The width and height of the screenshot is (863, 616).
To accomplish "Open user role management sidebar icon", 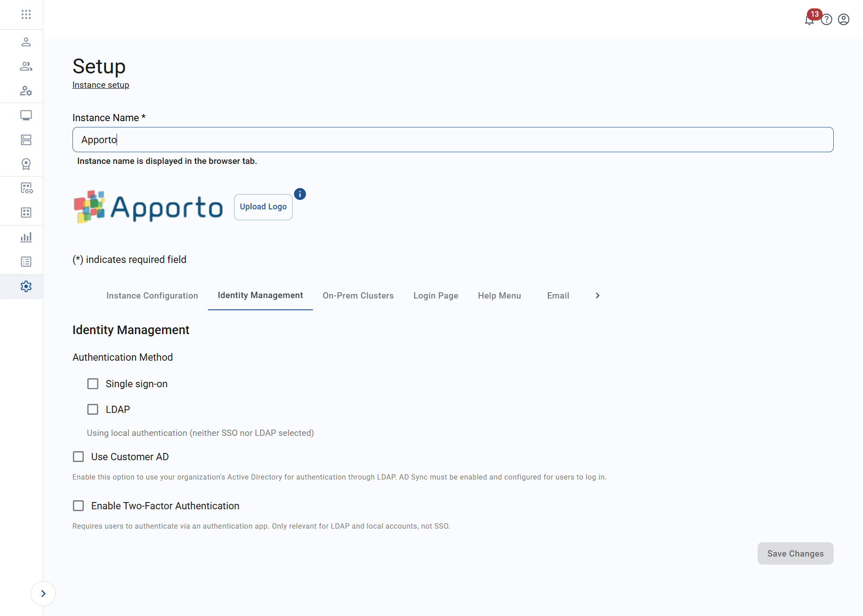I will [26, 91].
